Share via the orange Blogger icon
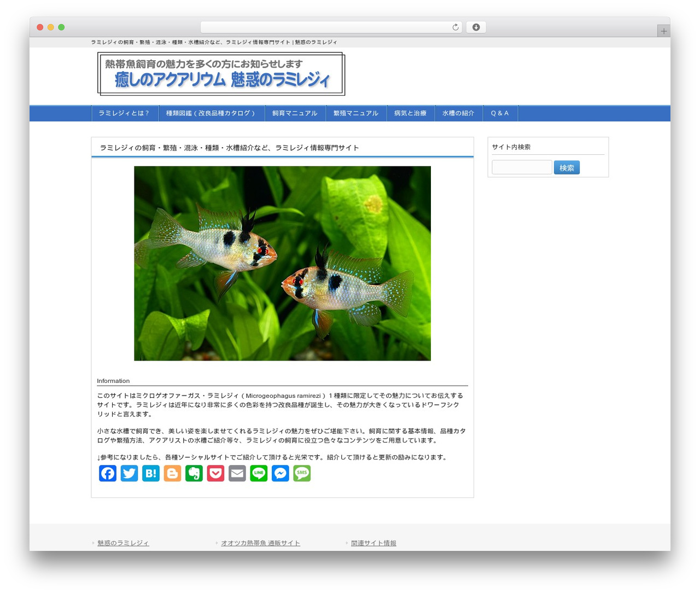This screenshot has height=593, width=700. pos(172,473)
